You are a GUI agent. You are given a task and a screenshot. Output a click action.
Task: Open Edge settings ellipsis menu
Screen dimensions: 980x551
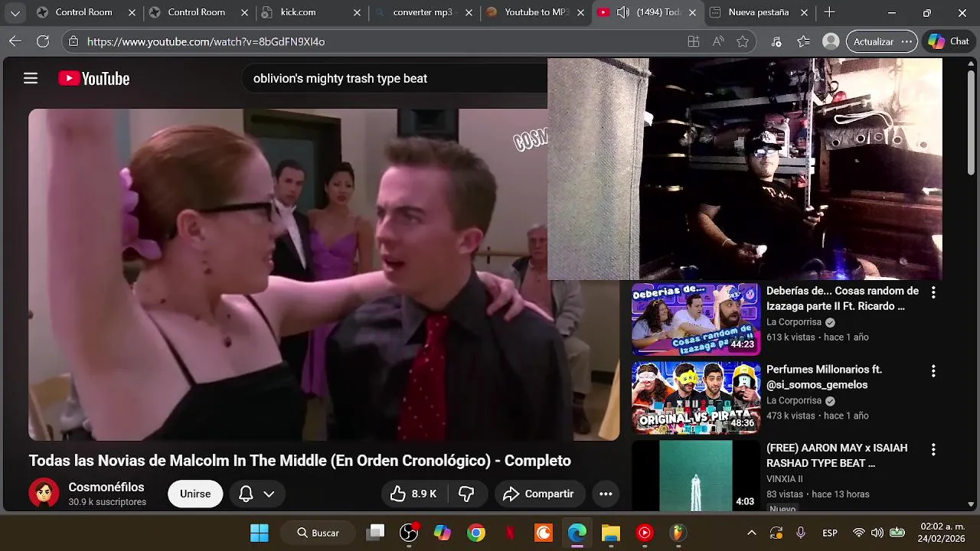[x=906, y=41]
